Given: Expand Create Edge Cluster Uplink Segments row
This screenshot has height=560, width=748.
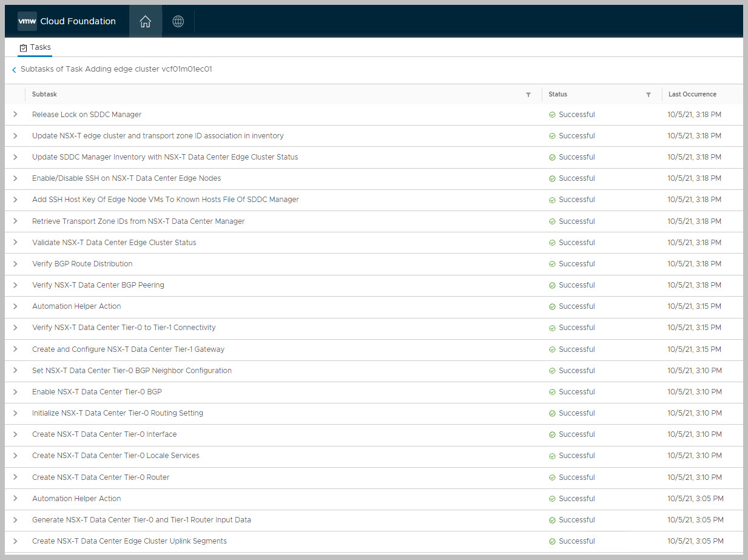Looking at the screenshot, I should 15,541.
